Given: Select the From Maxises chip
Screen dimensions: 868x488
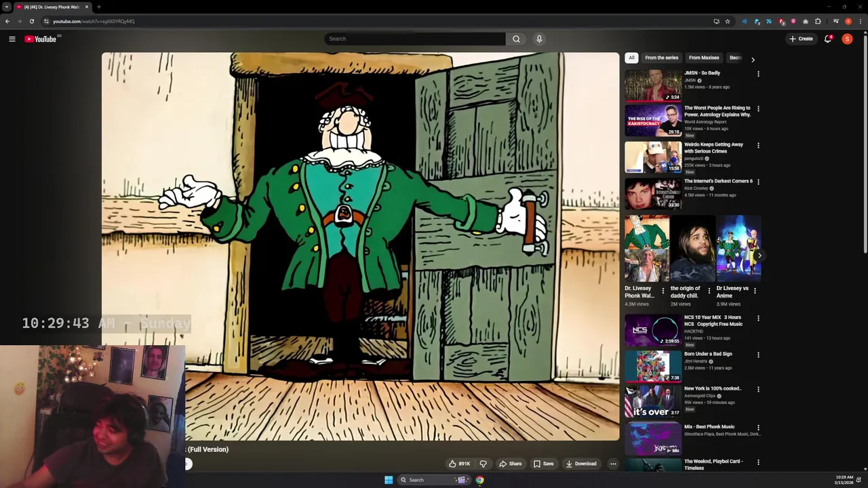Looking at the screenshot, I should pos(704,58).
